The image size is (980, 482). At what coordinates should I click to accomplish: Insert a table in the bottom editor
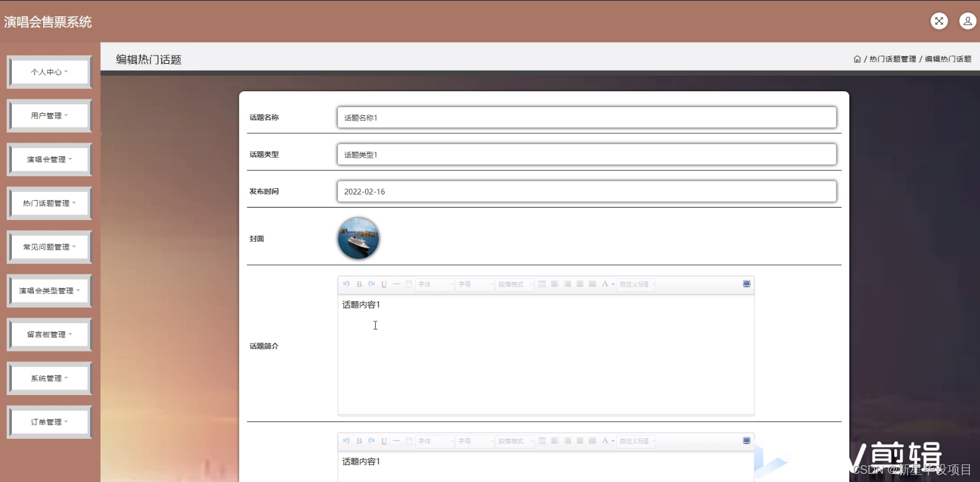[x=542, y=441]
